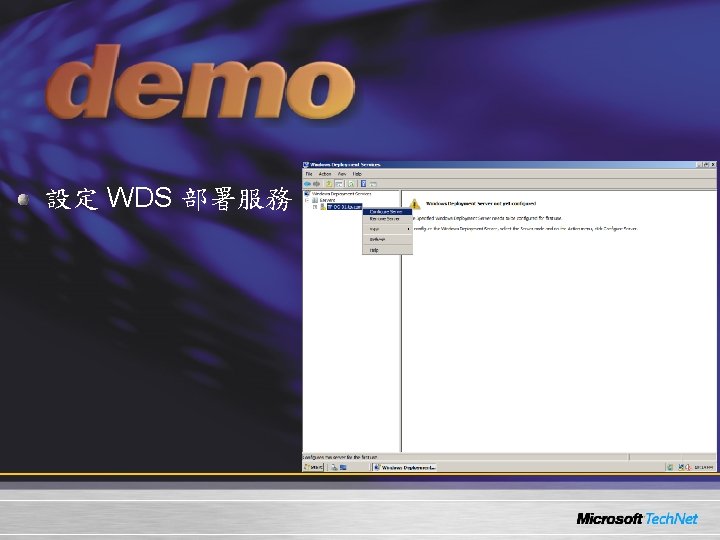Click the Refresh toolbar icon

pos(351,184)
